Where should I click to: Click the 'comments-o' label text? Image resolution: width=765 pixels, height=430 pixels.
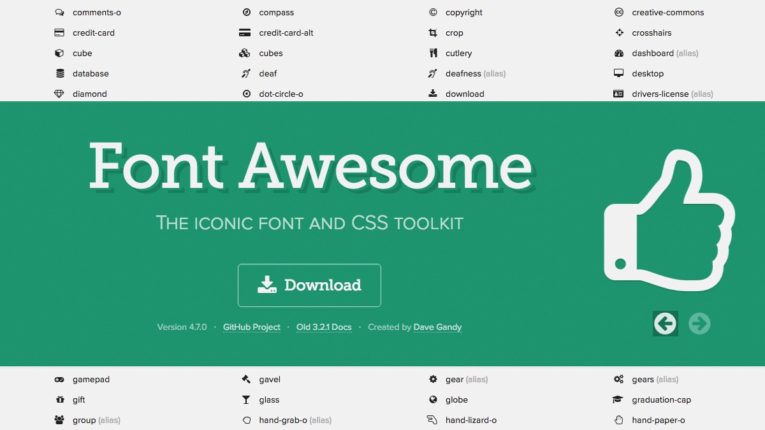97,13
